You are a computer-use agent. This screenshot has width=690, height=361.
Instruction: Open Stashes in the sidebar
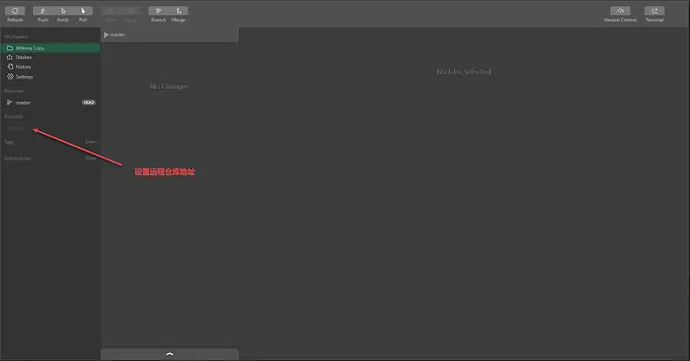tap(50, 57)
